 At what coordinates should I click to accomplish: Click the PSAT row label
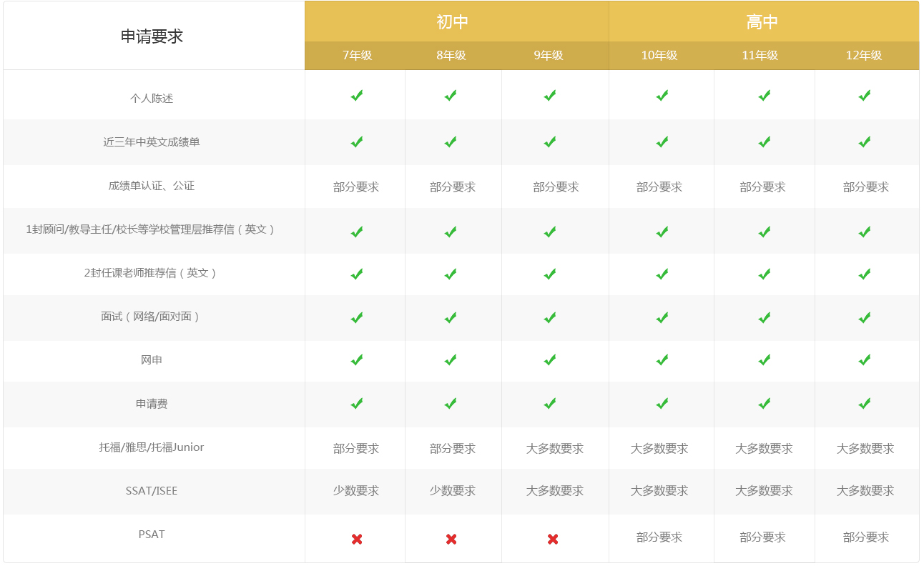click(152, 535)
